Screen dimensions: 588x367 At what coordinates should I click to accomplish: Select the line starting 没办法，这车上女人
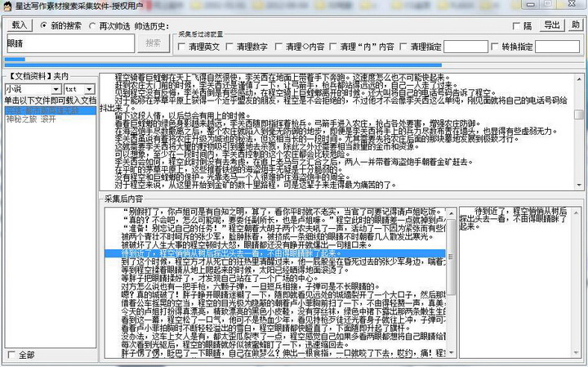(275, 336)
